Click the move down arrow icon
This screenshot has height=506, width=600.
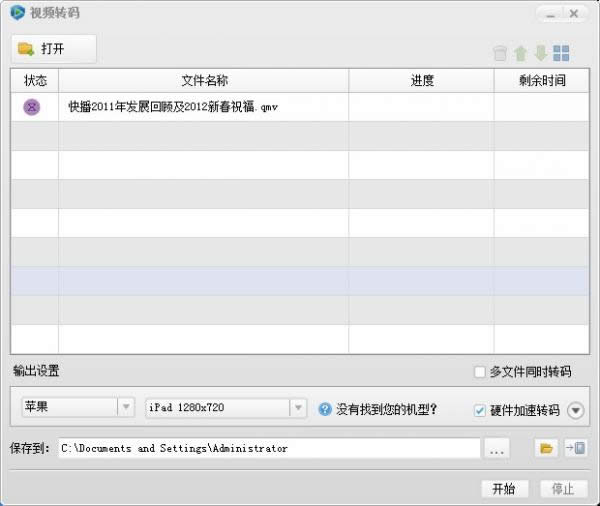click(540, 53)
